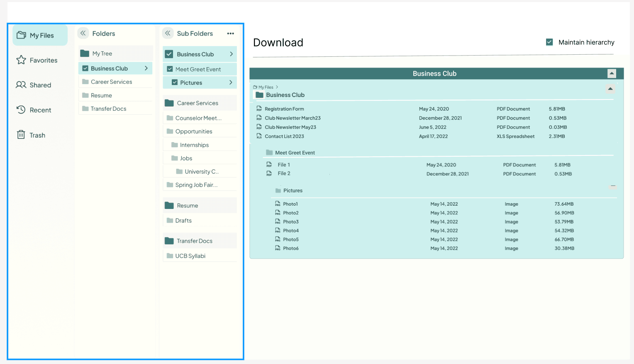Click the File 2 PDF icon

[269, 173]
